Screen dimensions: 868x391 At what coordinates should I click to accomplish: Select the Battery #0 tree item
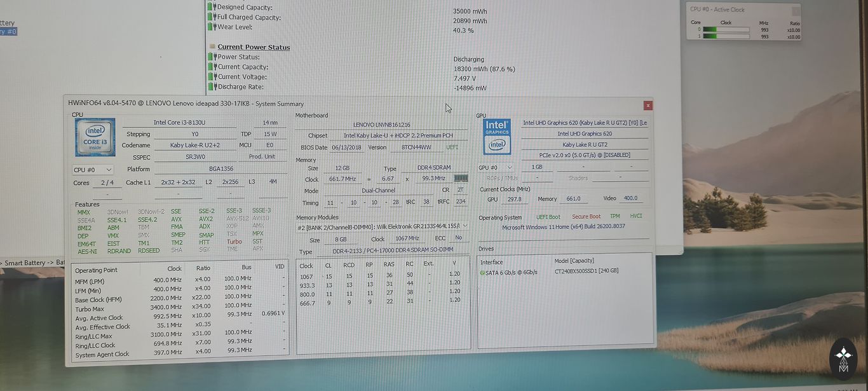8,32
